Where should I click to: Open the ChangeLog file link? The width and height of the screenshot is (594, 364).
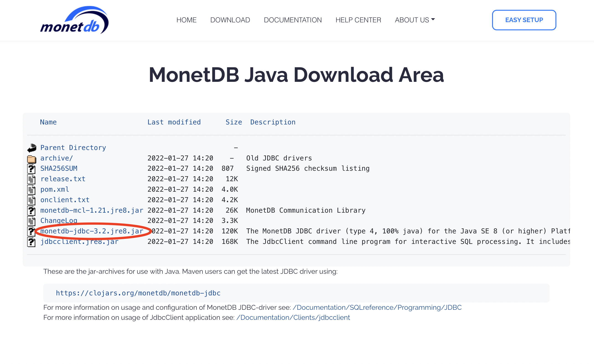[59, 220]
